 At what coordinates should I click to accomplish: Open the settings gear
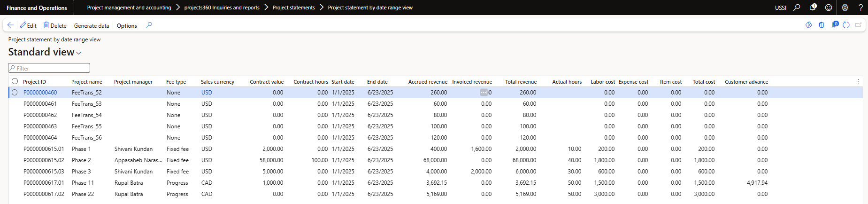[845, 8]
